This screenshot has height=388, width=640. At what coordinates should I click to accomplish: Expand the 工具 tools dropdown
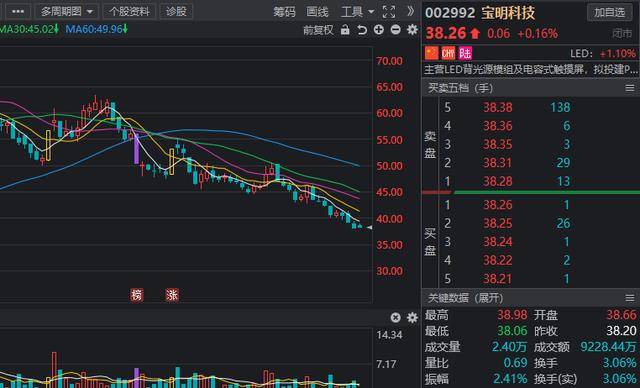click(x=357, y=12)
